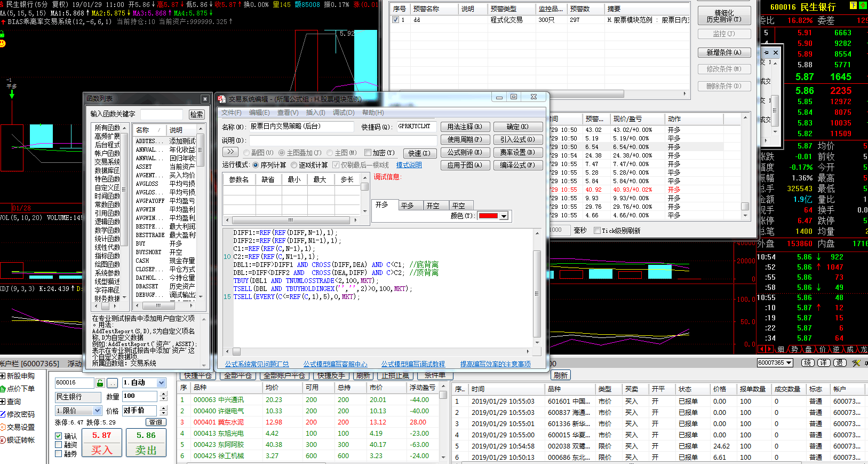This screenshot has height=464, width=868.
Task: Expand the 名称 column sort arrow in function list
Action: pos(159,130)
